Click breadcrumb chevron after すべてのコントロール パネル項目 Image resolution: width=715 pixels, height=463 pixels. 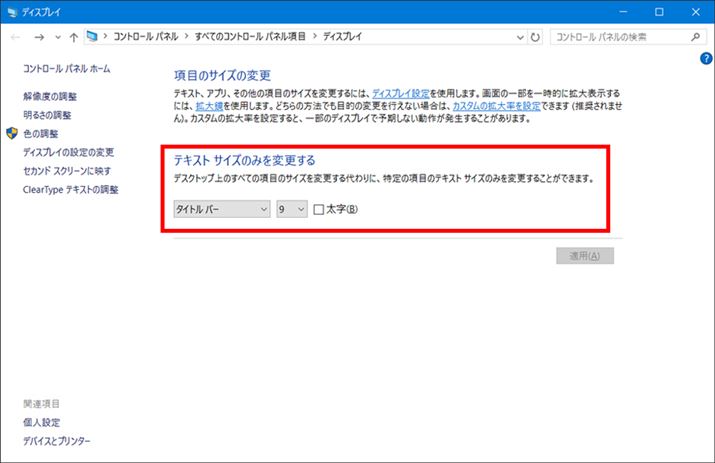tap(314, 36)
